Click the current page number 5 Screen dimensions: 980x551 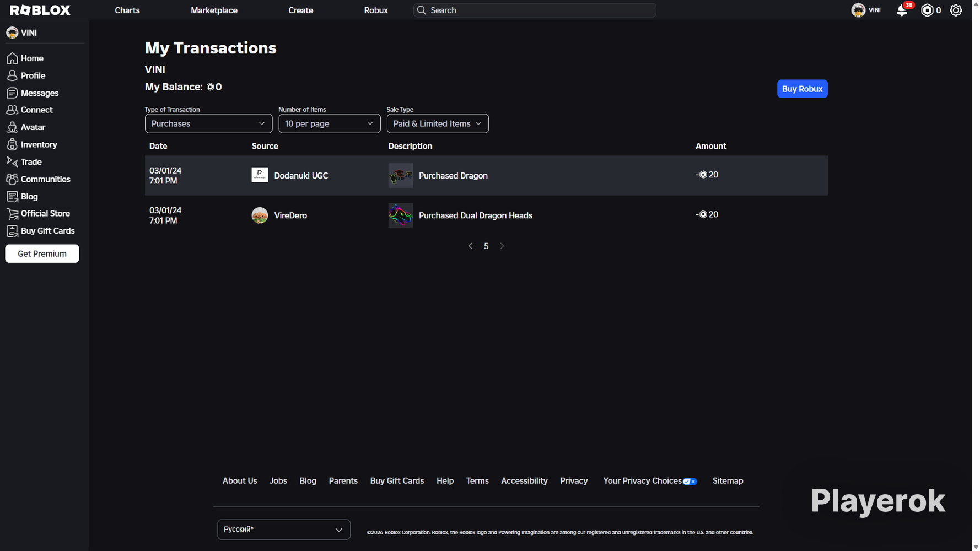click(486, 246)
